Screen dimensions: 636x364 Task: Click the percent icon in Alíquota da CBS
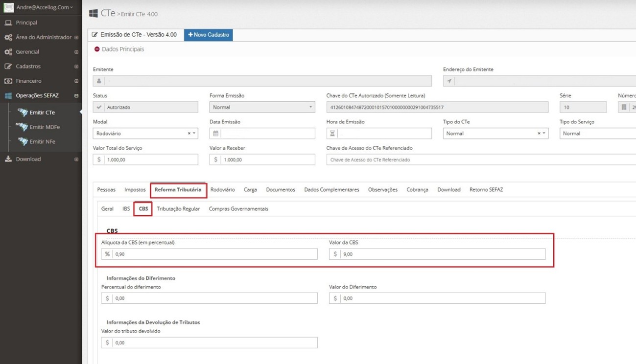click(x=107, y=254)
